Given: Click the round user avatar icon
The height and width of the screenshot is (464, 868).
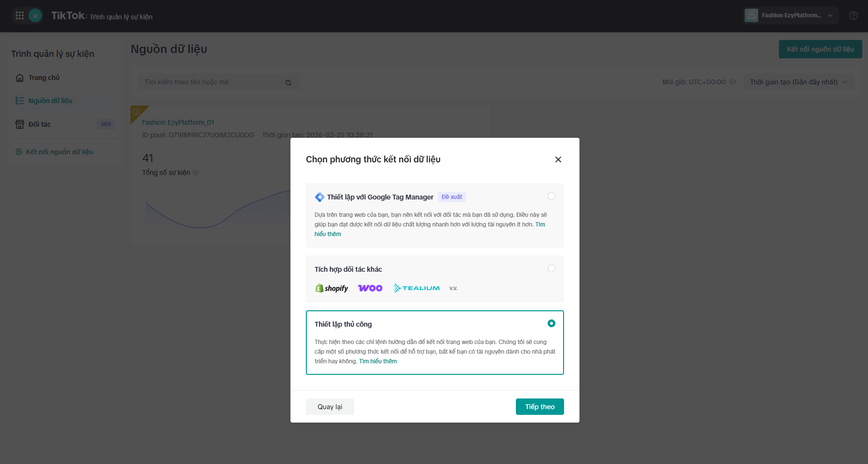Looking at the screenshot, I should 35,15.
